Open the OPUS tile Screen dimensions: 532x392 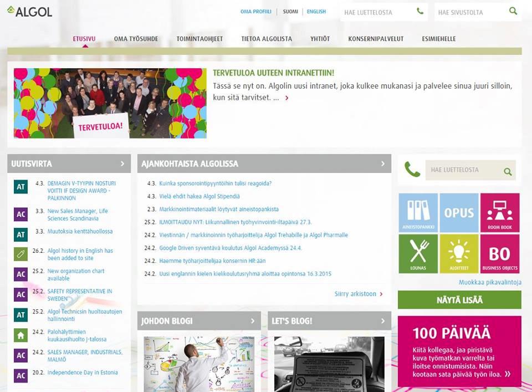(x=459, y=212)
